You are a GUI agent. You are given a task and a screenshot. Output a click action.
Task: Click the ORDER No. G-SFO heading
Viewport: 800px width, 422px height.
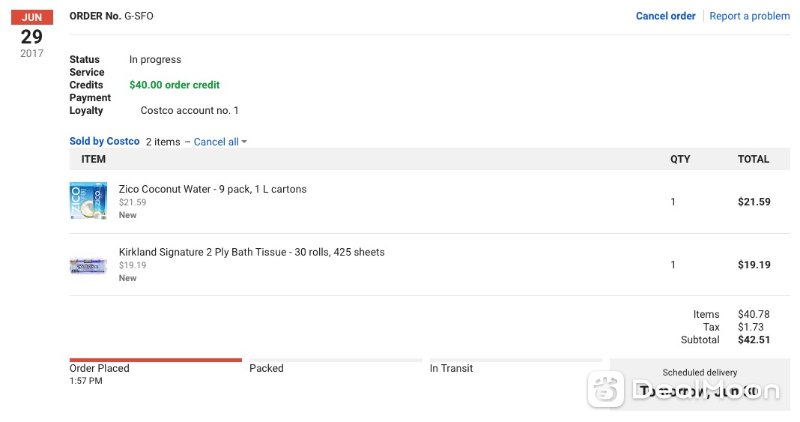click(111, 17)
